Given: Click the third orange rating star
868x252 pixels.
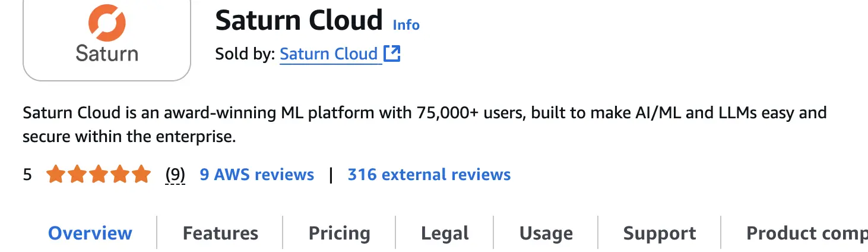Looking at the screenshot, I should [x=99, y=175].
